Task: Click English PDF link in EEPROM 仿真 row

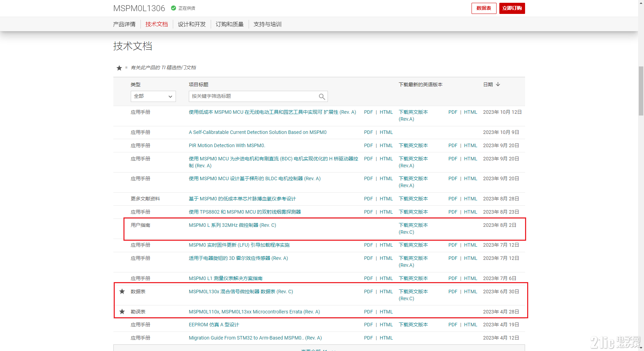Action: (453, 325)
